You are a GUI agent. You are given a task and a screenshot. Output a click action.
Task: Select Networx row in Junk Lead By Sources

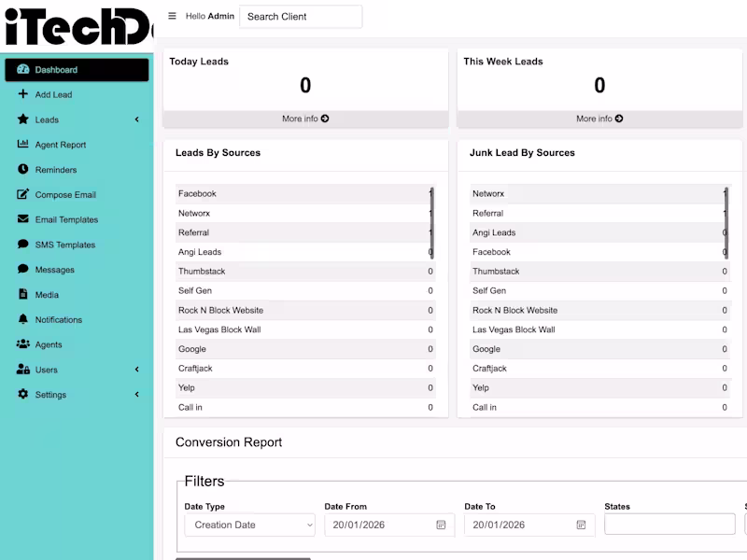tap(599, 194)
